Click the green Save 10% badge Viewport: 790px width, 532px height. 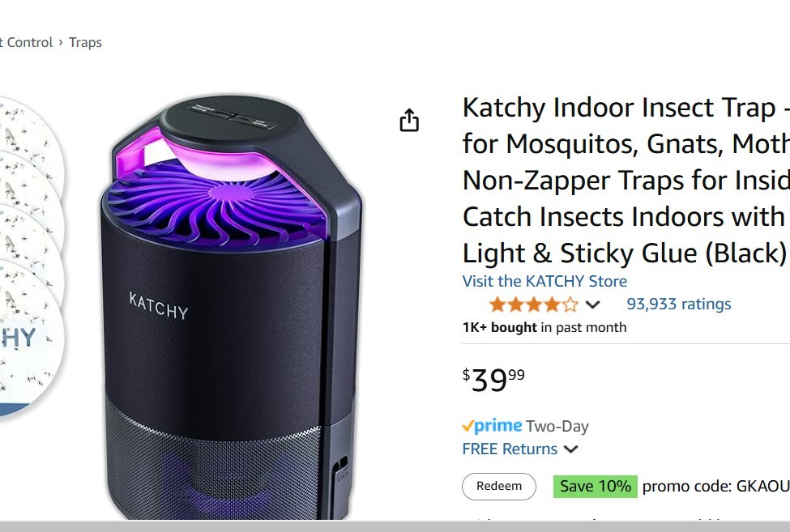[x=595, y=486]
